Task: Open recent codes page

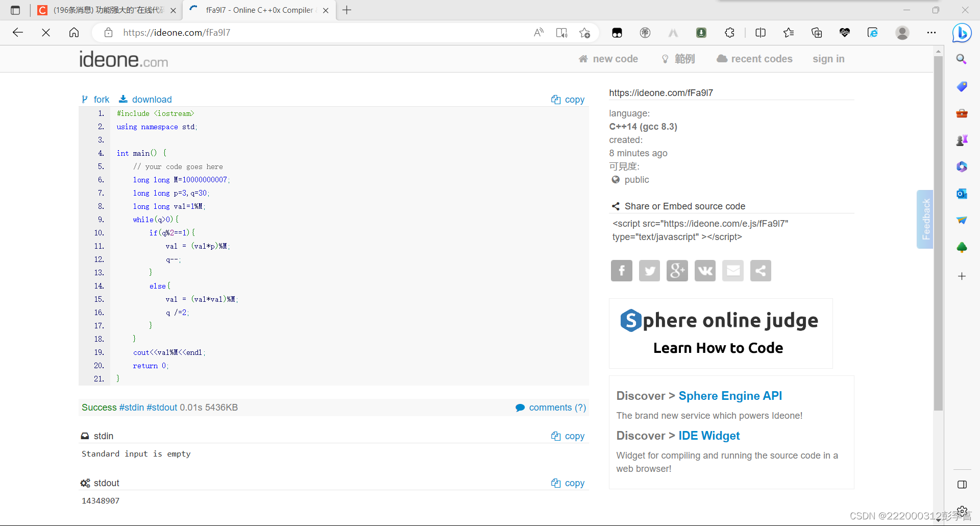Action: pos(754,59)
